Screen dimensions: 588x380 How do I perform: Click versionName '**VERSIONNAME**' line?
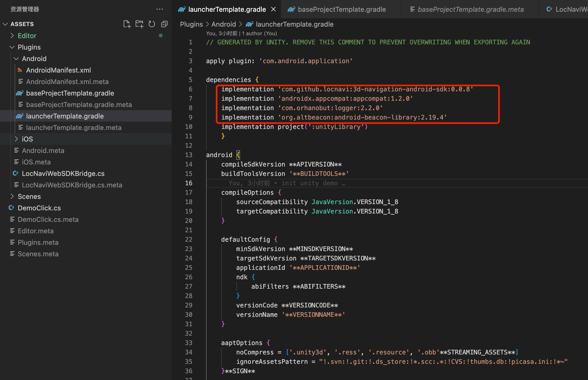click(x=291, y=314)
